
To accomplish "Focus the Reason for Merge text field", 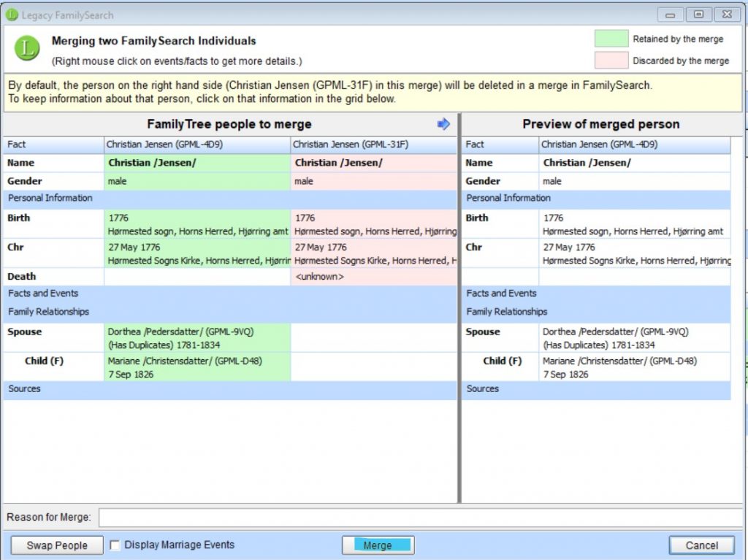I will click(420, 518).
